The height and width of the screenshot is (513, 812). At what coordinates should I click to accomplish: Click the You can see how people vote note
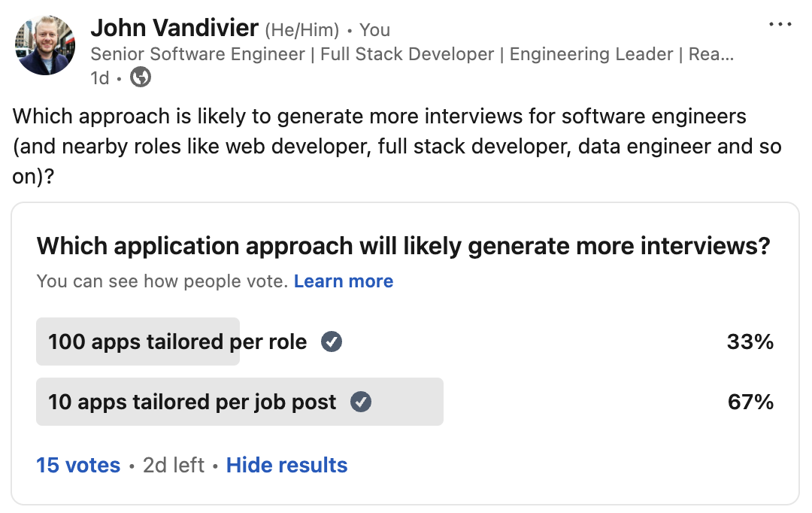pos(162,281)
